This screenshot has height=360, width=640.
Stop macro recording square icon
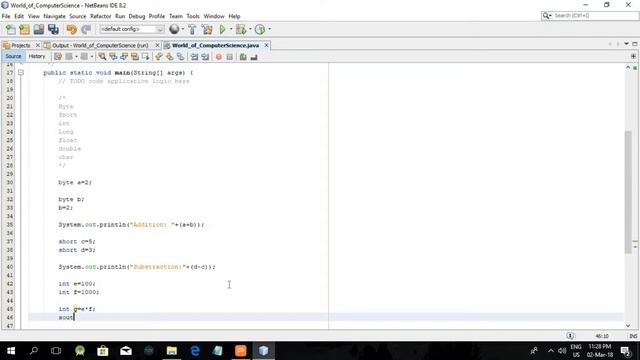[229, 57]
